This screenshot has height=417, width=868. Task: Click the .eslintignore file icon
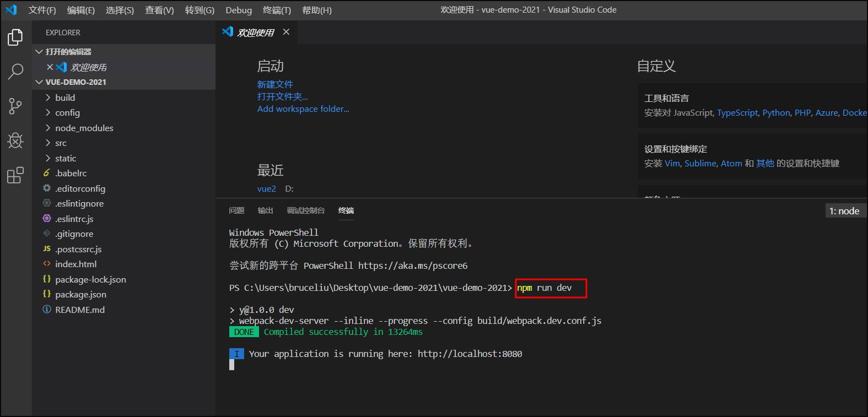pyautogui.click(x=47, y=203)
